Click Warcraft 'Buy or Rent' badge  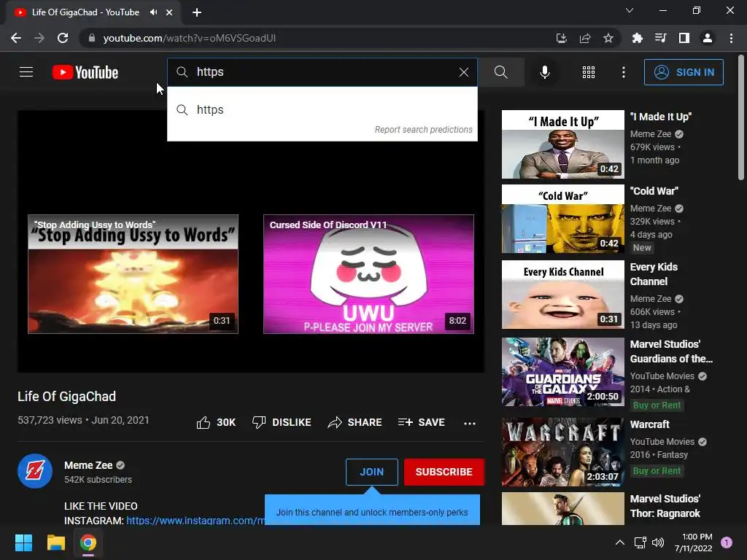click(x=657, y=470)
